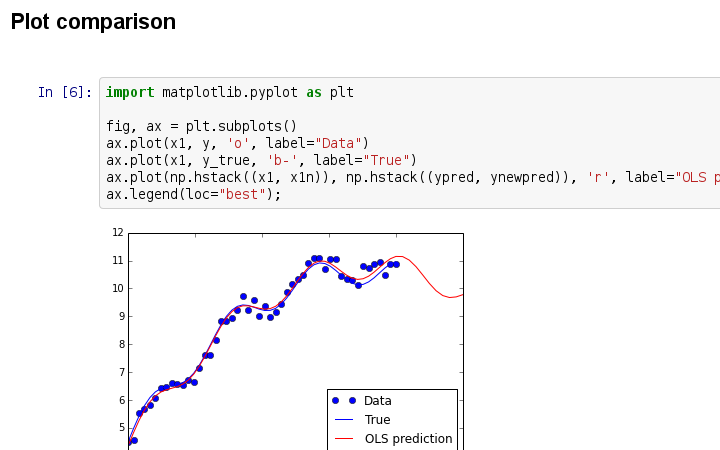Click the "OLS prediction" legend entry text
Viewport: 720px width, 450px height.
(x=408, y=439)
